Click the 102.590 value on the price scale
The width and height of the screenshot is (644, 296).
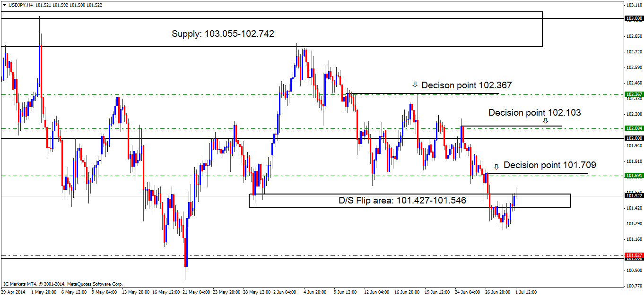coord(634,67)
